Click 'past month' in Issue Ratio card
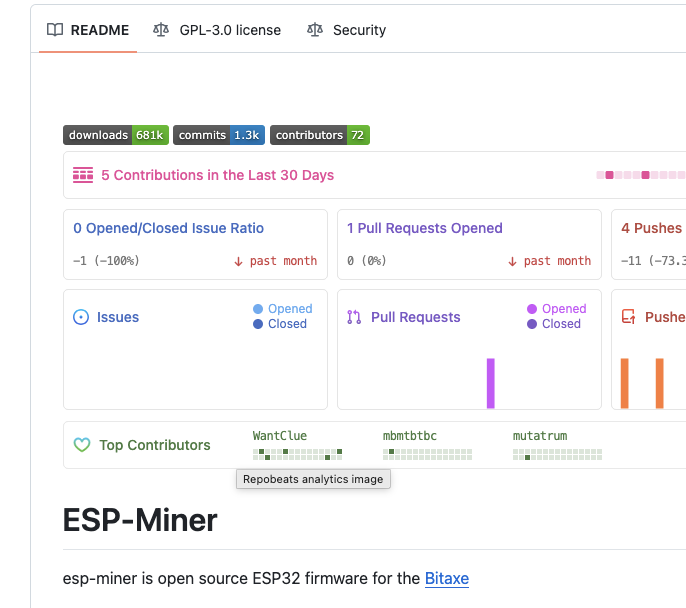The height and width of the screenshot is (608, 686). point(284,261)
